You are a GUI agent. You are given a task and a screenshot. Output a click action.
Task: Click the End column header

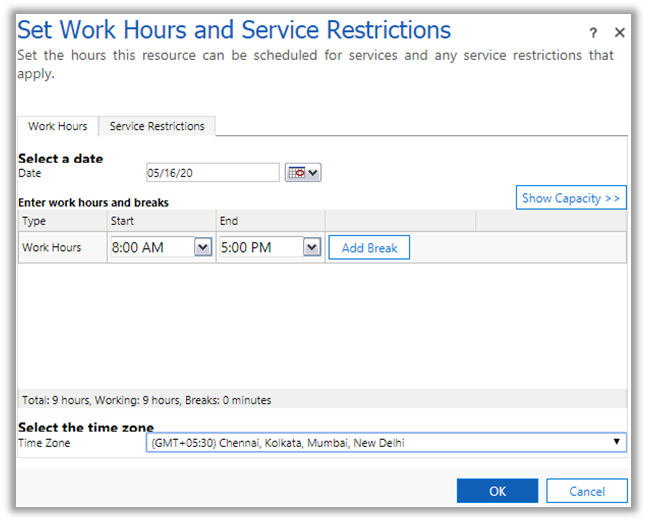[229, 221]
